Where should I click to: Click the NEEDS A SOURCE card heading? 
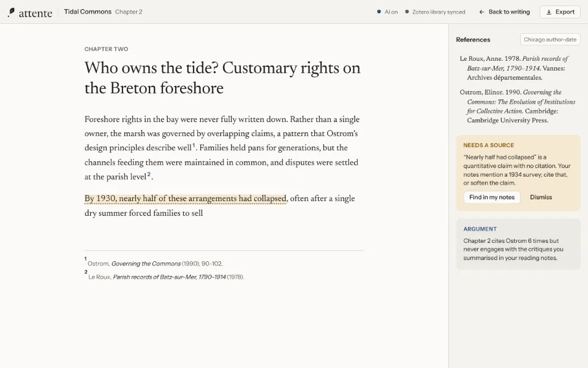(x=488, y=145)
